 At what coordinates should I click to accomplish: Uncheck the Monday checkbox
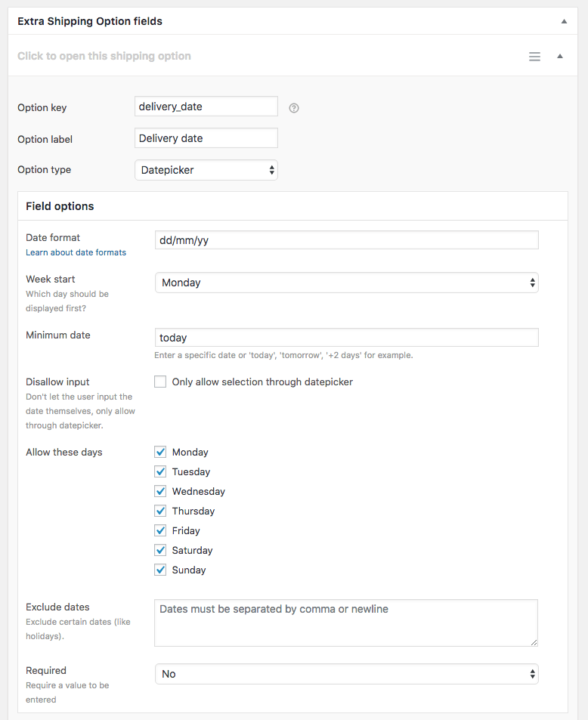(160, 452)
